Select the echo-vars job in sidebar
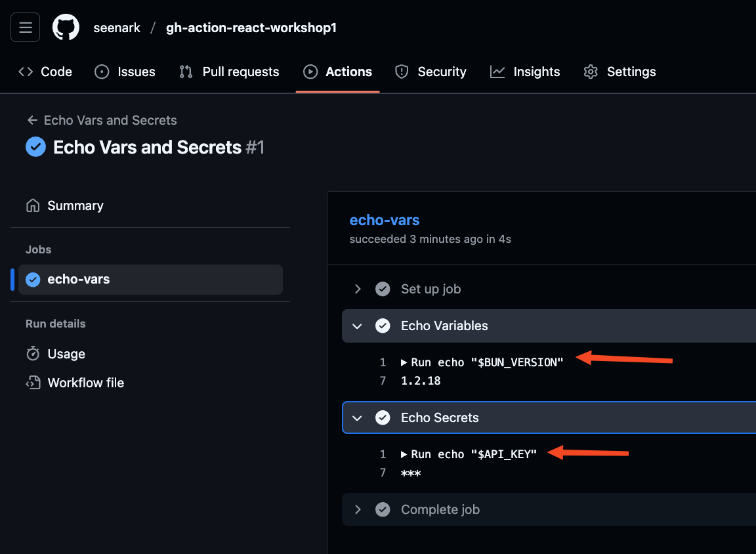 pos(78,280)
